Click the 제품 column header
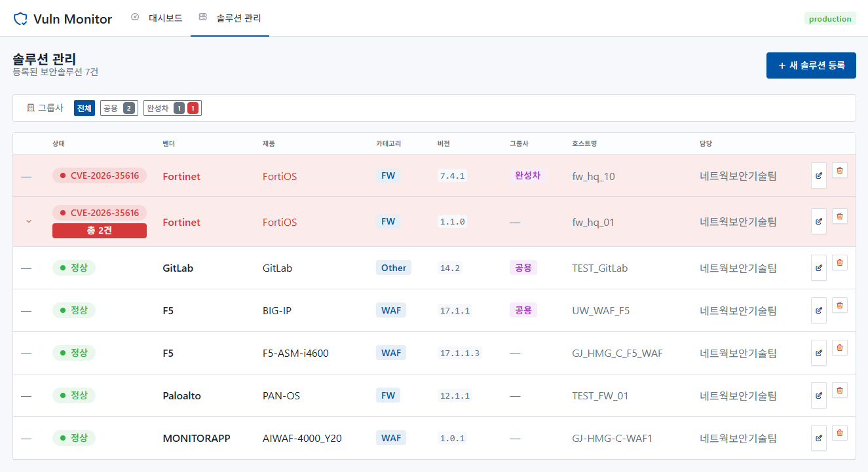The height and width of the screenshot is (472, 868). point(269,143)
